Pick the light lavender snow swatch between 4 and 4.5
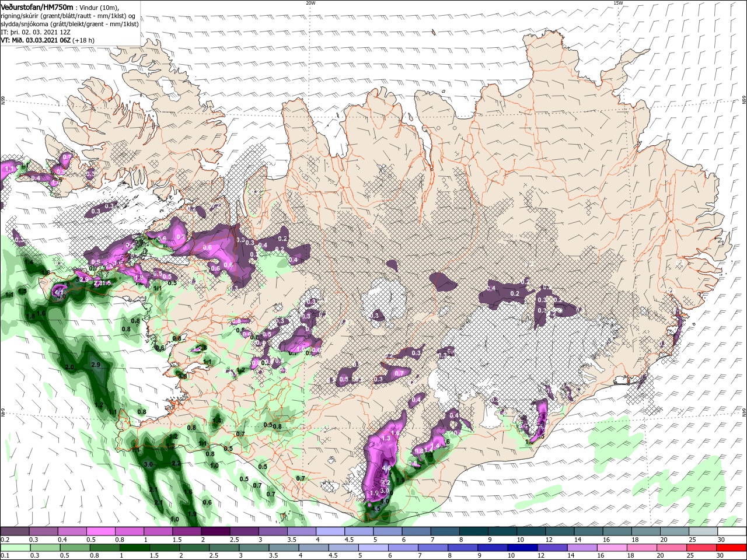 coord(330,531)
